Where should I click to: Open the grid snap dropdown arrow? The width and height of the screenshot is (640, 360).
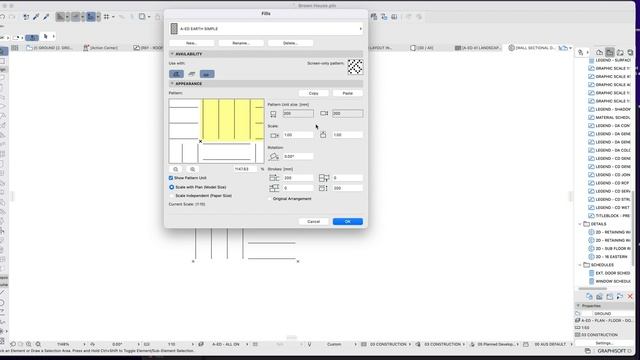click(x=113, y=17)
